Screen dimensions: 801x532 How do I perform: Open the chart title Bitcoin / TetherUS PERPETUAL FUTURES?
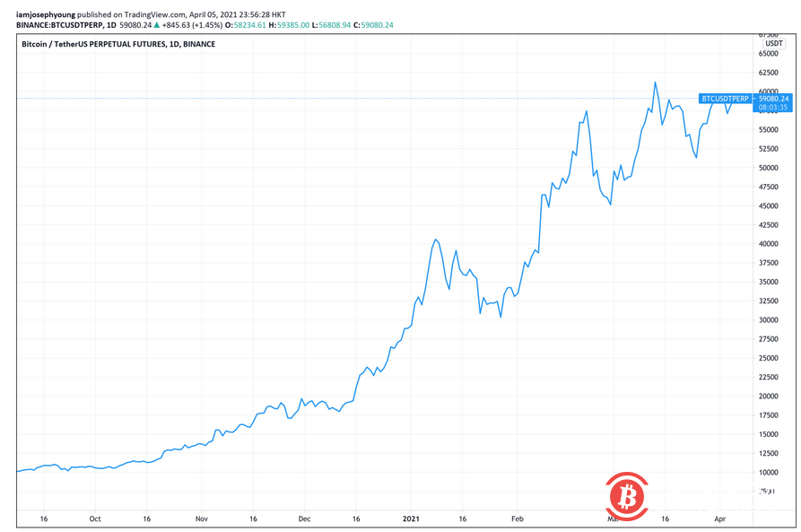pyautogui.click(x=118, y=44)
